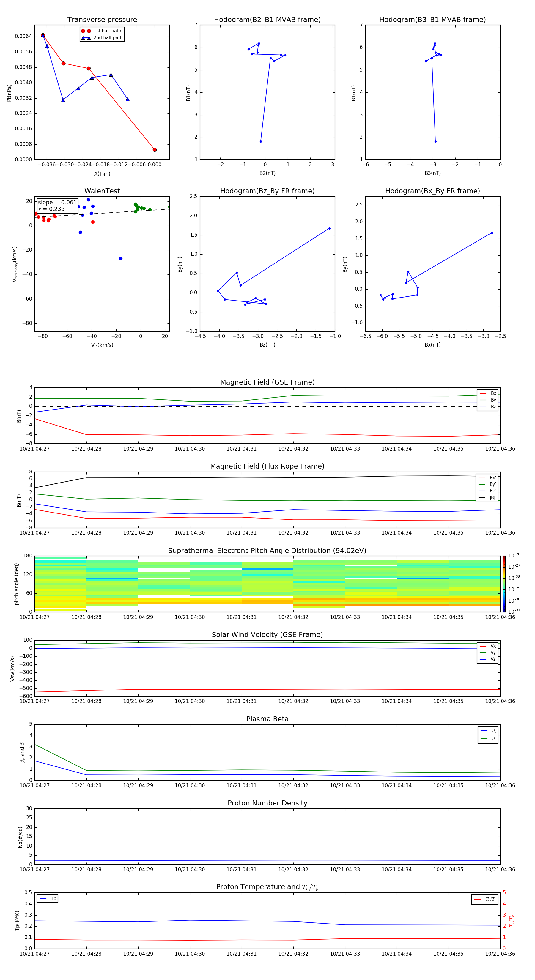Click the 'VA(km/s)' axis label in WalenTest
This screenshot has height=980, width=535.
coord(102,345)
